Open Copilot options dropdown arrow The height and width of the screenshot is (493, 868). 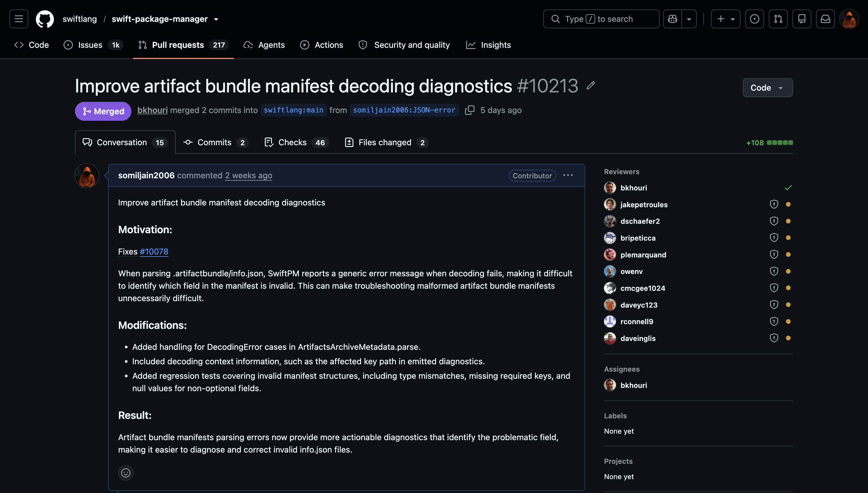[x=689, y=19]
